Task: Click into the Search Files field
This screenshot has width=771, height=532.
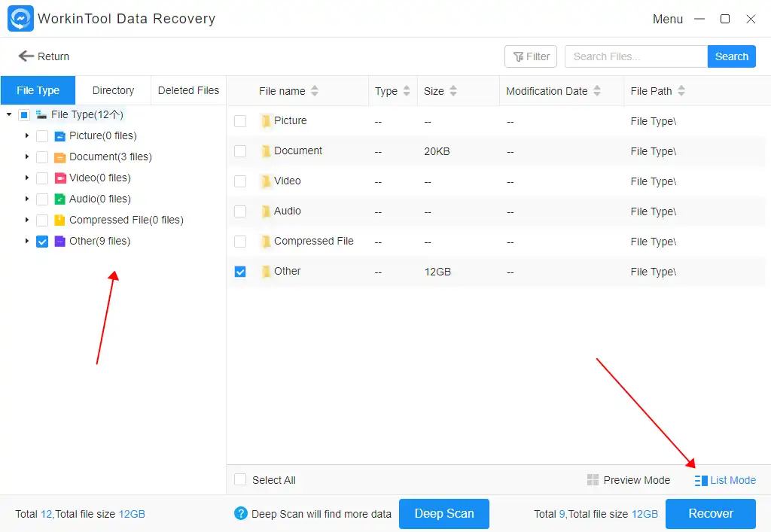Action: 635,56
